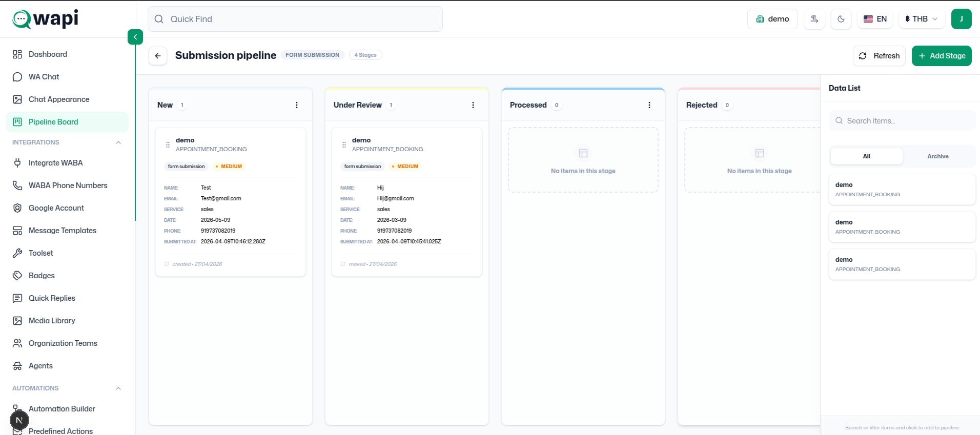
Task: Open Organization Teams
Action: click(x=68, y=343)
